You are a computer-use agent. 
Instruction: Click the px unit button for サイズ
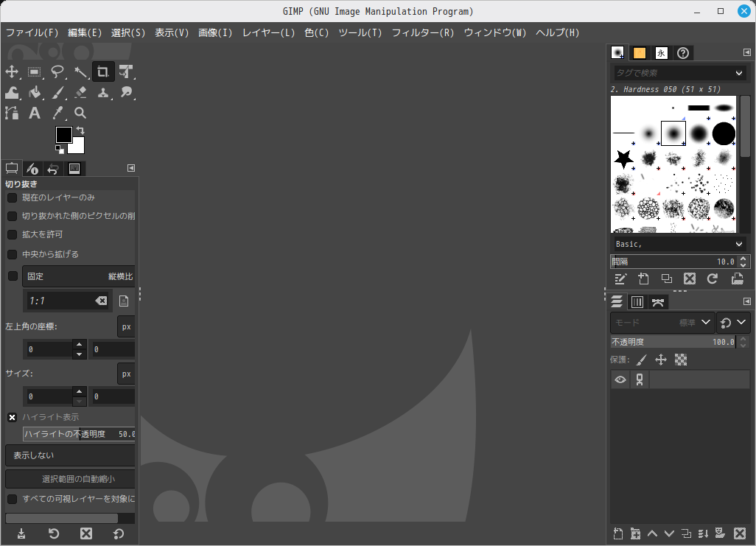click(126, 374)
